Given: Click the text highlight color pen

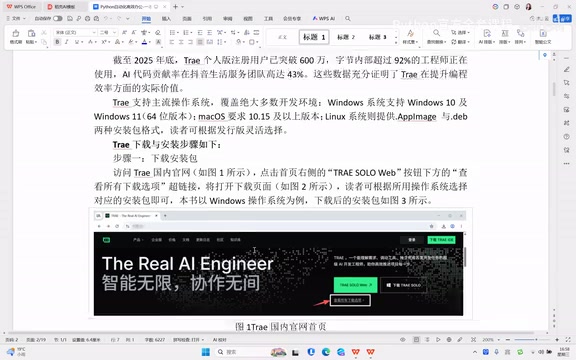Looking at the screenshot, I should tap(131, 42).
